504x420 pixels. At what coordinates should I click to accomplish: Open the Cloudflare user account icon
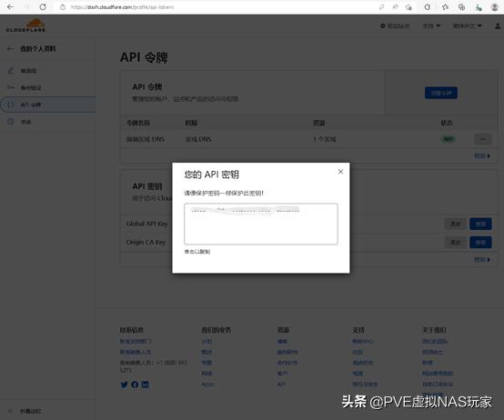[498, 26]
